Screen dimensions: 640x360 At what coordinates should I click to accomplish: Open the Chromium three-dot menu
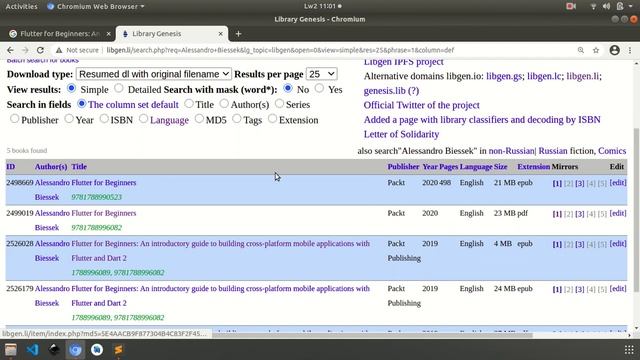[630, 50]
